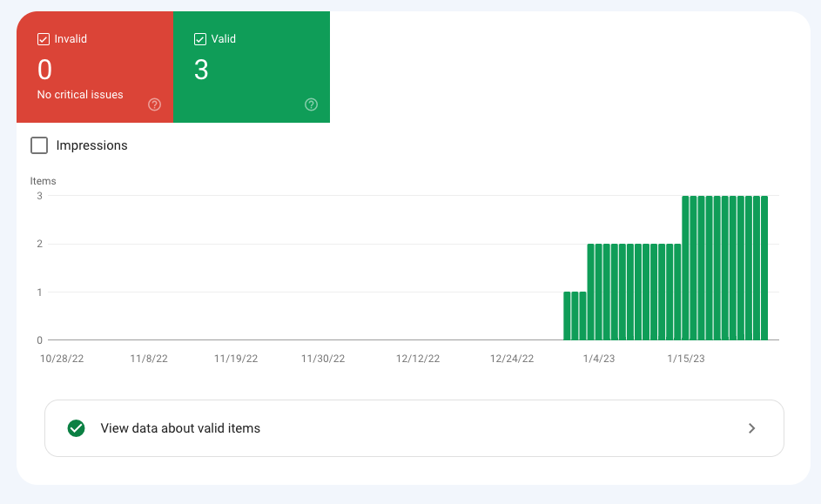Click the 1/4/23 date label on the axis
The height and width of the screenshot is (504, 821).
(598, 358)
